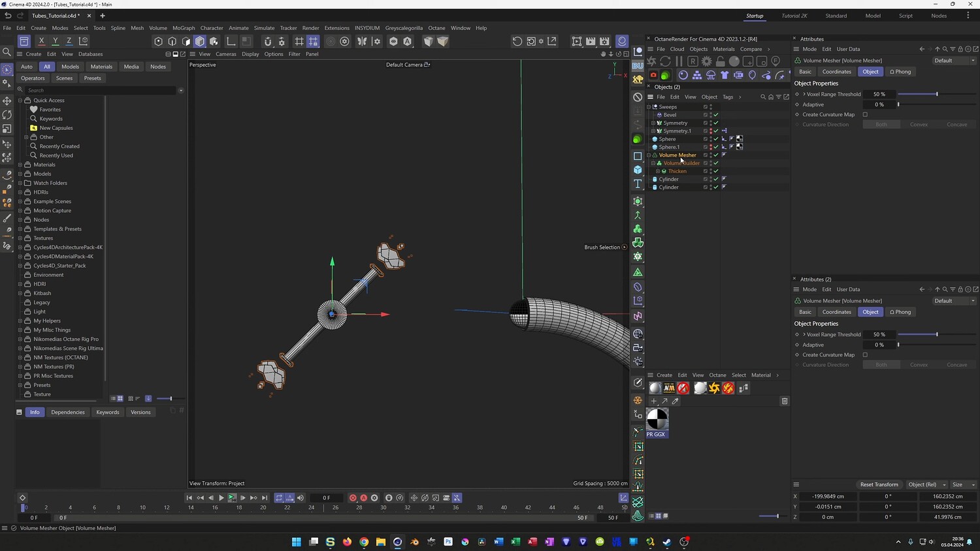This screenshot has height=551, width=980.
Task: Select the Move tool in left toolbar
Action: point(7,101)
